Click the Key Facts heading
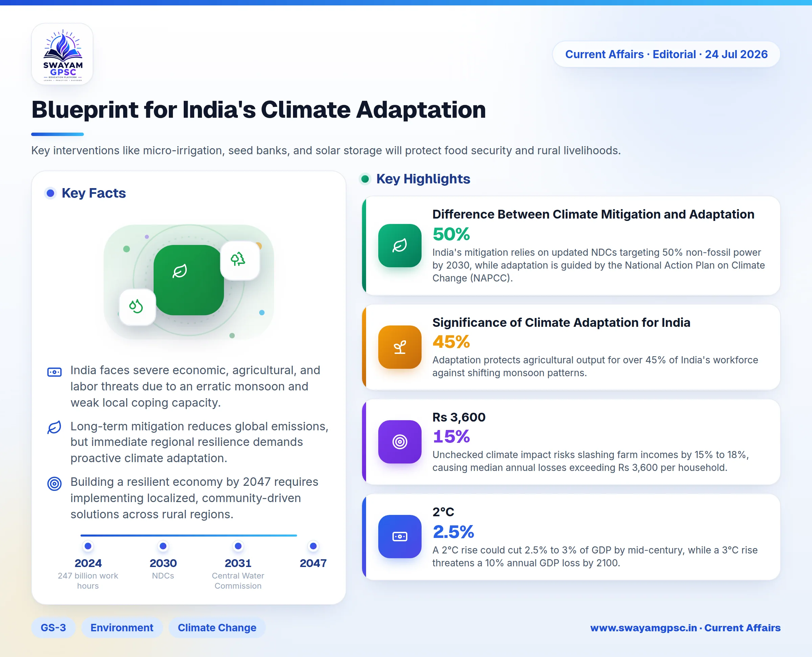Screen dimensions: 812x657 [x=93, y=194]
